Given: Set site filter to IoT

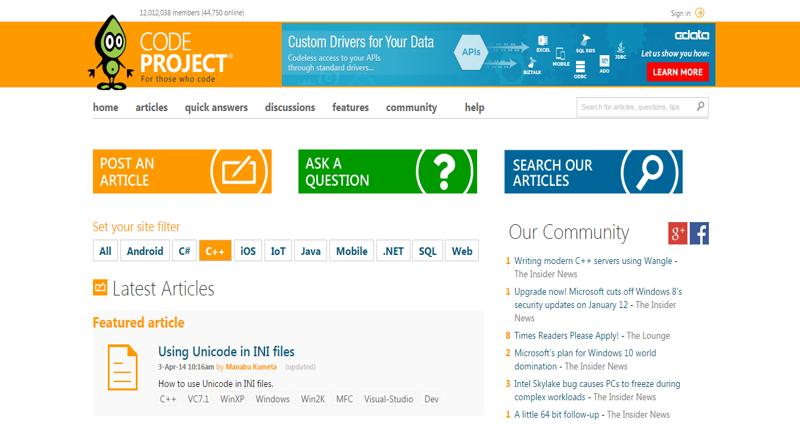Looking at the screenshot, I should 278,251.
